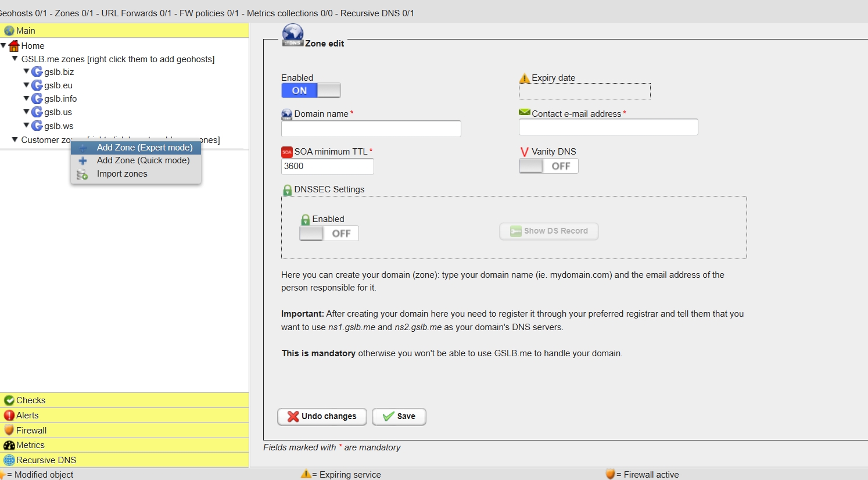Screen dimensions: 868x480
Task: Open the Recursive DNS accordion panel
Action: 124,460
